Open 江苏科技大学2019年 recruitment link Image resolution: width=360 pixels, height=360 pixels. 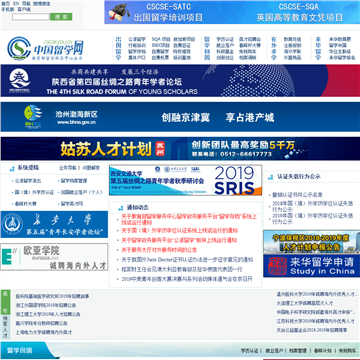click(315, 321)
